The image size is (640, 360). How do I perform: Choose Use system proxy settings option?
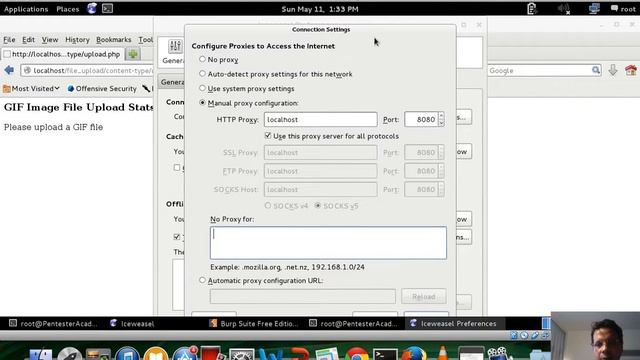[x=202, y=88]
